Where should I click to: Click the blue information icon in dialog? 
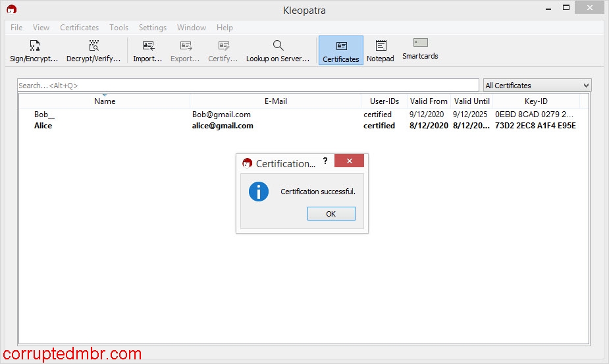[259, 192]
